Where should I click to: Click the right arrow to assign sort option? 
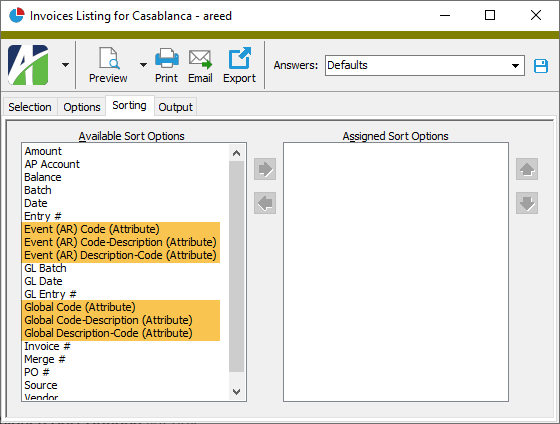click(265, 169)
